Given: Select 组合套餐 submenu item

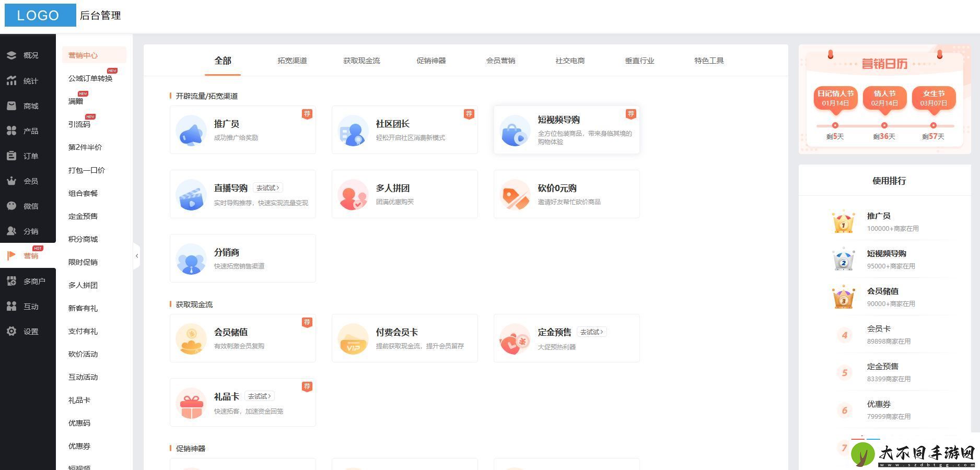Looking at the screenshot, I should pyautogui.click(x=83, y=193).
